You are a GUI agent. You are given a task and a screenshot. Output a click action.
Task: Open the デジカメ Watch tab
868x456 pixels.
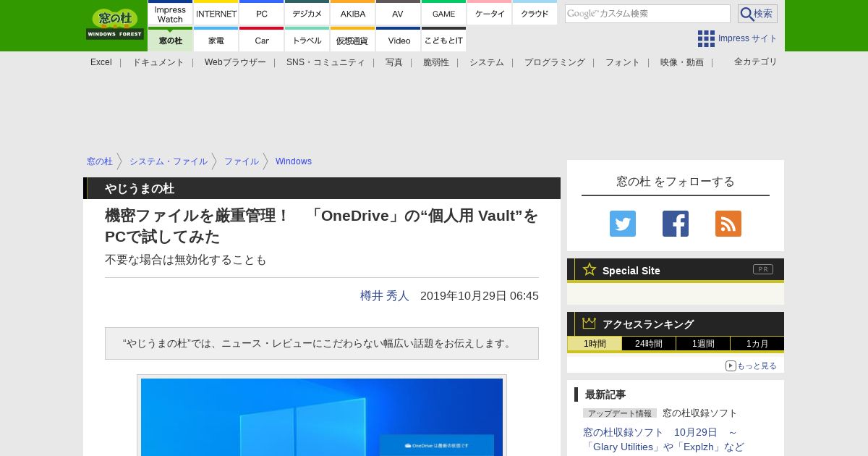point(307,13)
